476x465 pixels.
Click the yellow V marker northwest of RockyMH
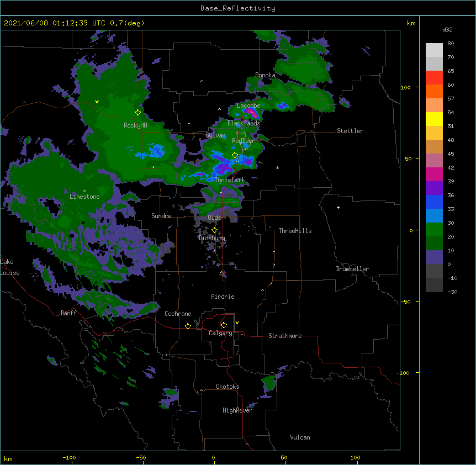97,102
